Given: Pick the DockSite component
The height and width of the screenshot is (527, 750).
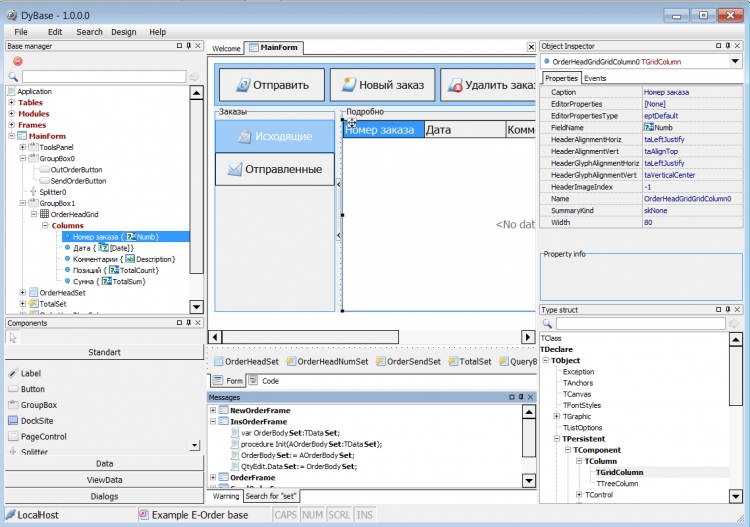Looking at the screenshot, I should [31, 421].
